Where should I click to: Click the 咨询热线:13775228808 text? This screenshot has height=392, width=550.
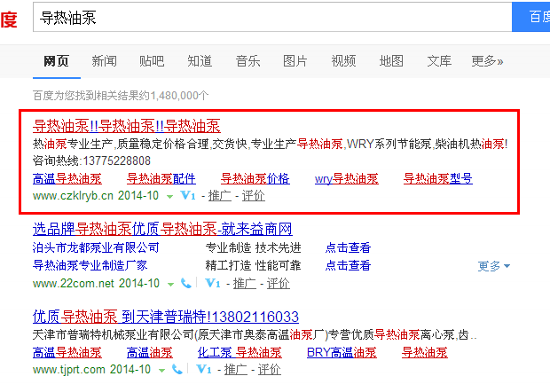point(91,161)
